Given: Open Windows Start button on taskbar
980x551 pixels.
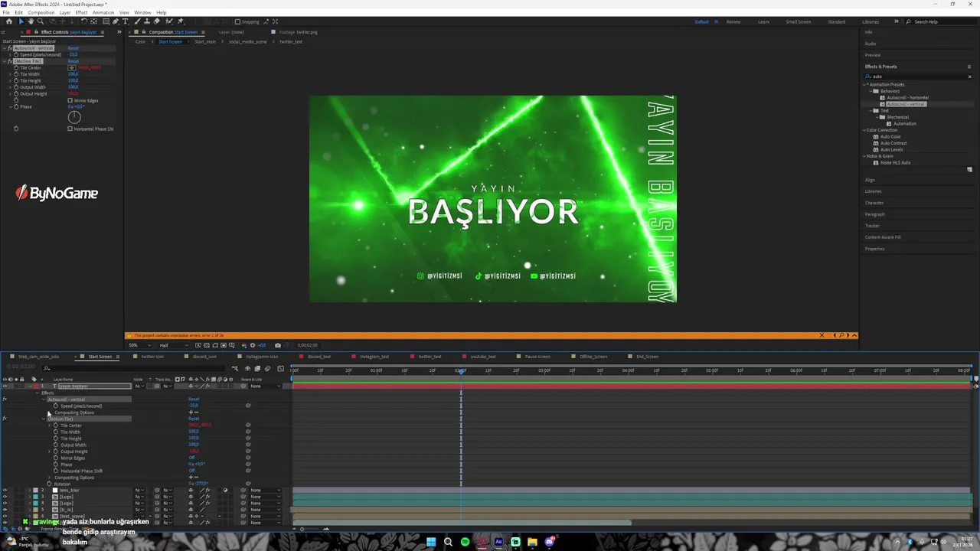Looking at the screenshot, I should (431, 542).
